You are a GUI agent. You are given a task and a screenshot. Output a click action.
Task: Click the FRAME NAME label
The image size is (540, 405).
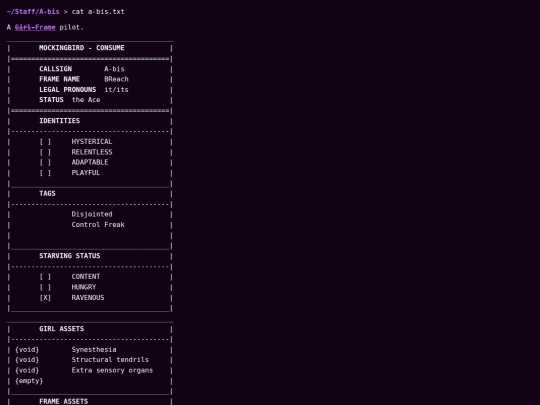pos(60,79)
